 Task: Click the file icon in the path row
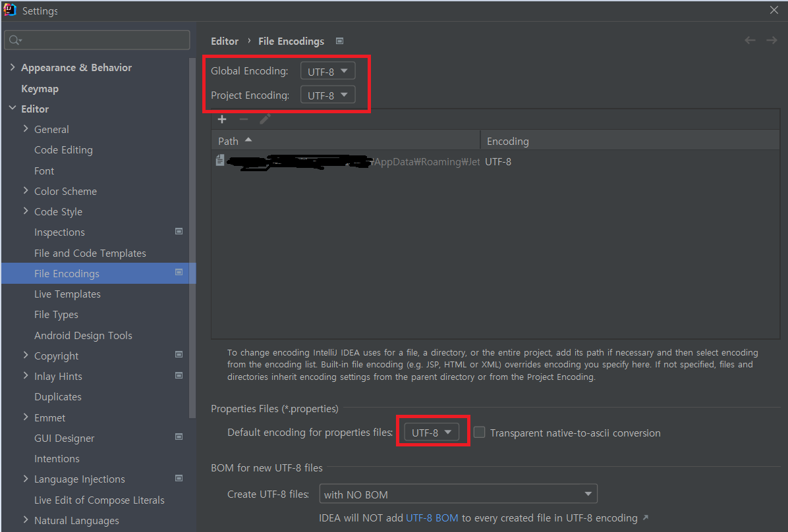click(x=219, y=160)
